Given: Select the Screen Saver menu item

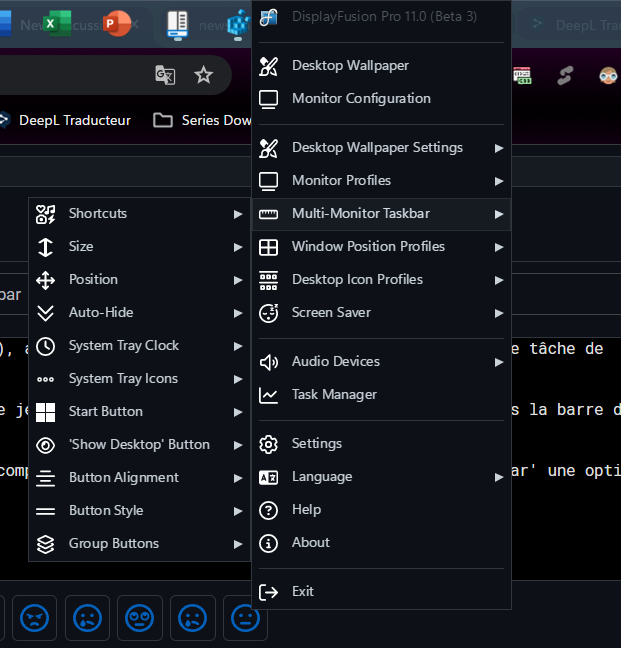Looking at the screenshot, I should pyautogui.click(x=331, y=313).
